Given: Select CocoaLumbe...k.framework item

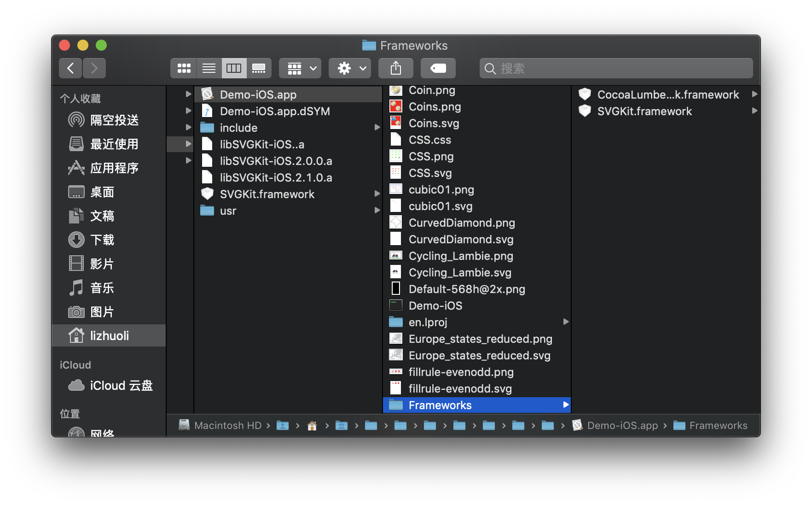Looking at the screenshot, I should [x=667, y=94].
